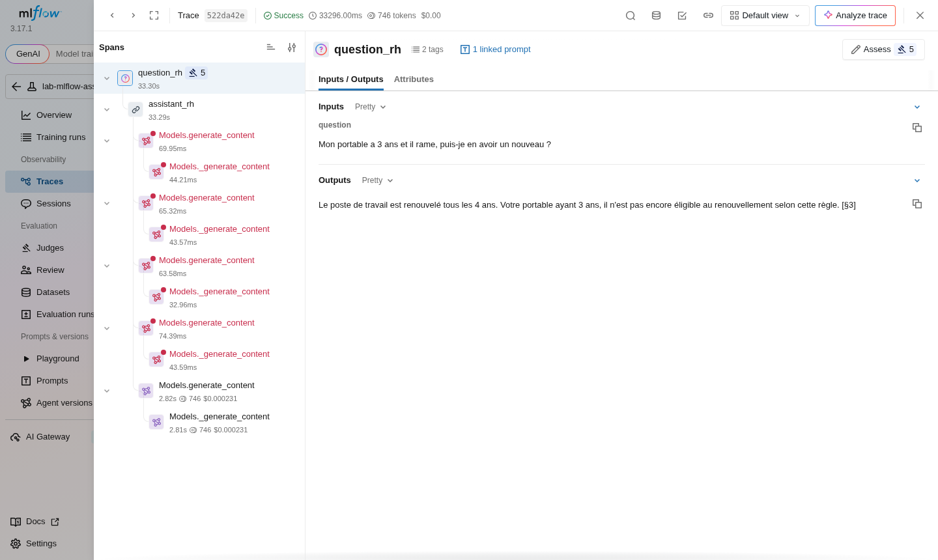Click model icon on 2.82s span
Viewport: 938px width, 560px height.
[x=146, y=391]
